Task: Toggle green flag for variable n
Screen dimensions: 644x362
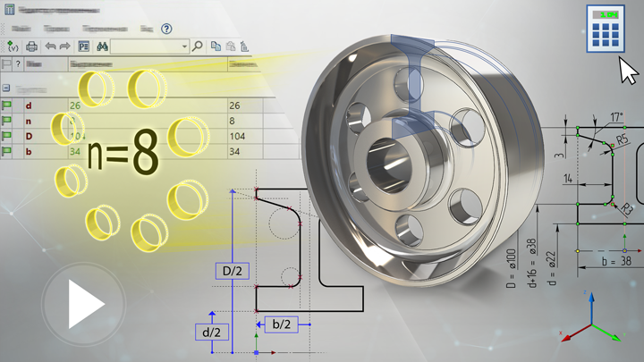Action: (7, 121)
